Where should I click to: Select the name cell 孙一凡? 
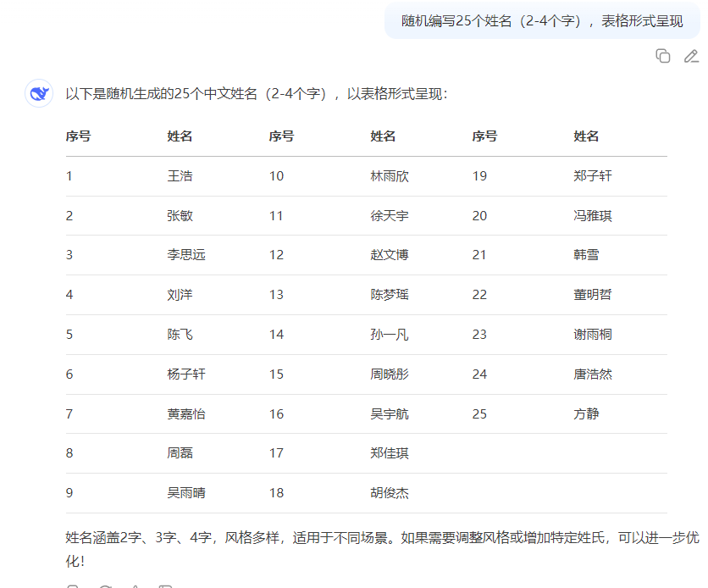[390, 335]
